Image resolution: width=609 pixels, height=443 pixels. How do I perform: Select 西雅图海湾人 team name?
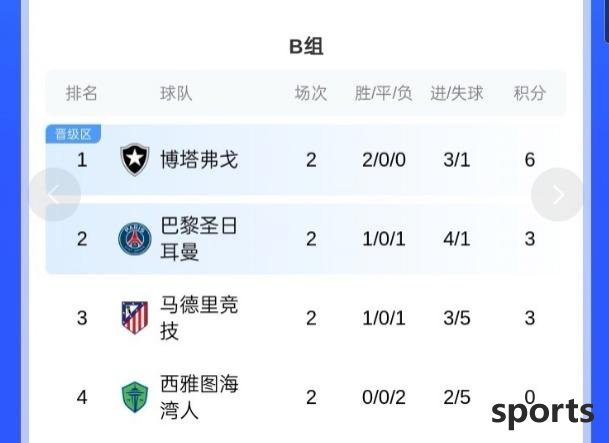pyautogui.click(x=199, y=397)
